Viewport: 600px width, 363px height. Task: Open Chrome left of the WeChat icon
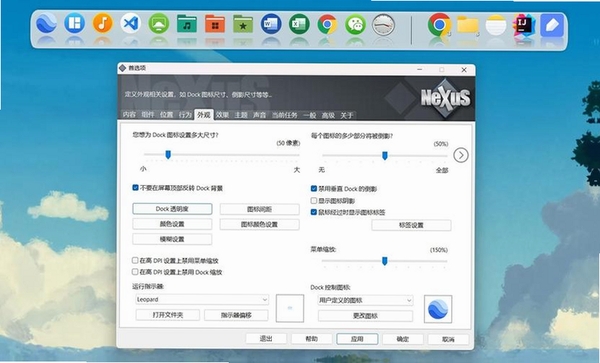(x=327, y=24)
